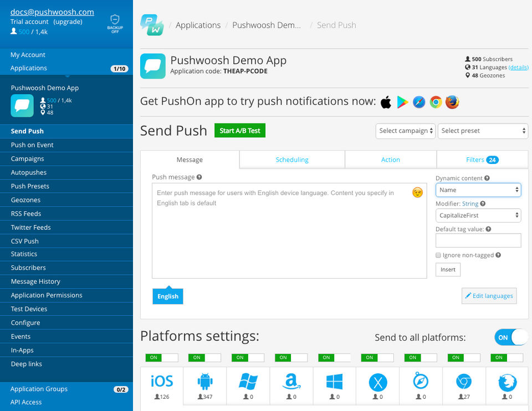Click the Default tag value help icon

coord(488,229)
